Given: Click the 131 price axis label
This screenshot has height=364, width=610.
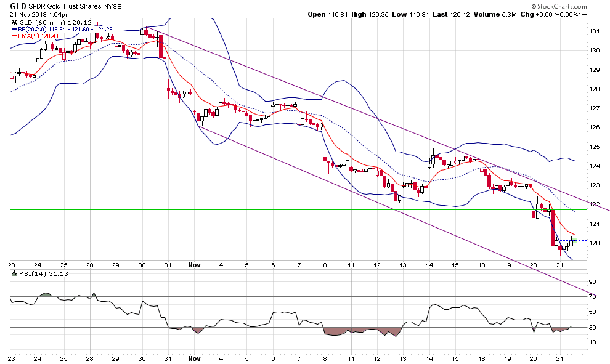Looking at the screenshot, I should 594,31.
